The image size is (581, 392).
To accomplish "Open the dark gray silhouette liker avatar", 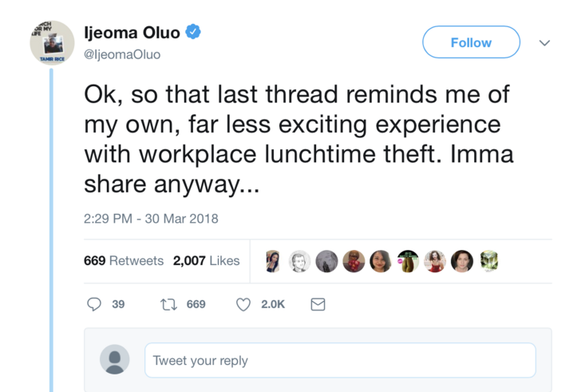I will click(326, 261).
